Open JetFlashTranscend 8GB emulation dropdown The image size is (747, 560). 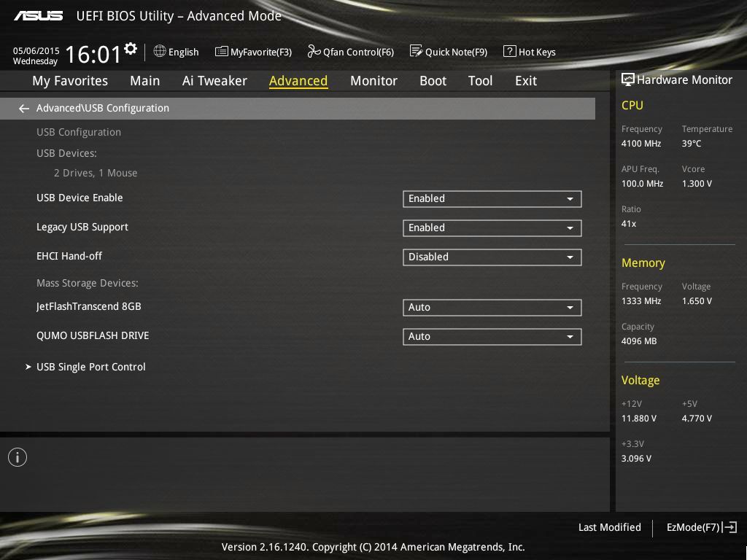492,307
